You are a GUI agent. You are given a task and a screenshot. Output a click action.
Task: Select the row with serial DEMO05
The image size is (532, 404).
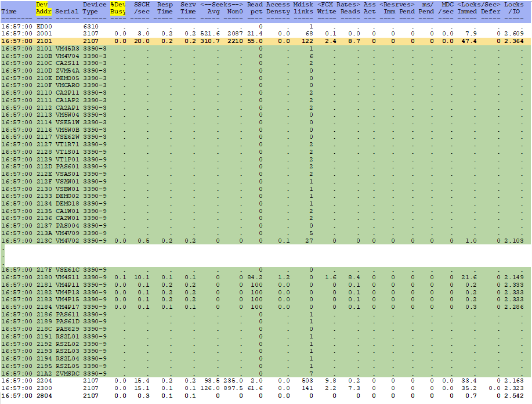(266, 78)
